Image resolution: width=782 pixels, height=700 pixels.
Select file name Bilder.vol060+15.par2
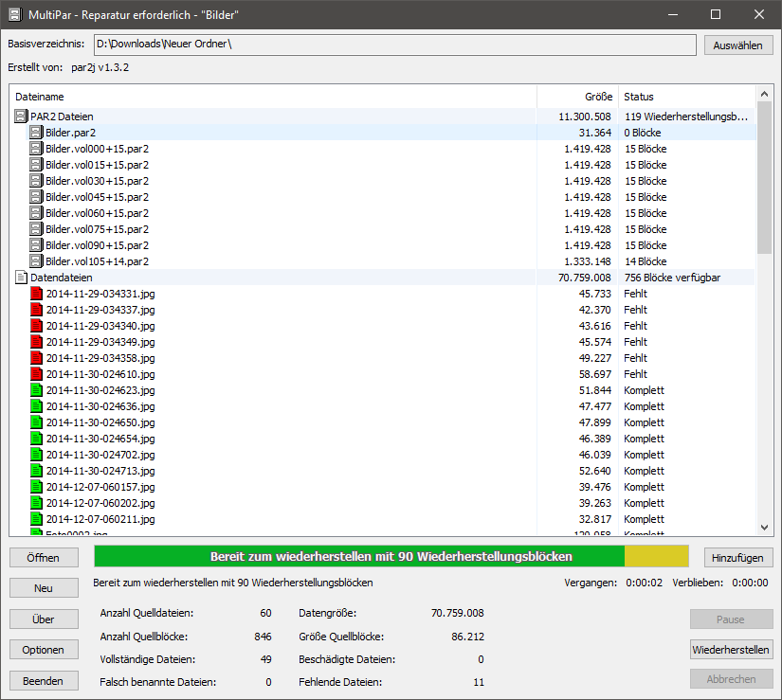point(98,213)
